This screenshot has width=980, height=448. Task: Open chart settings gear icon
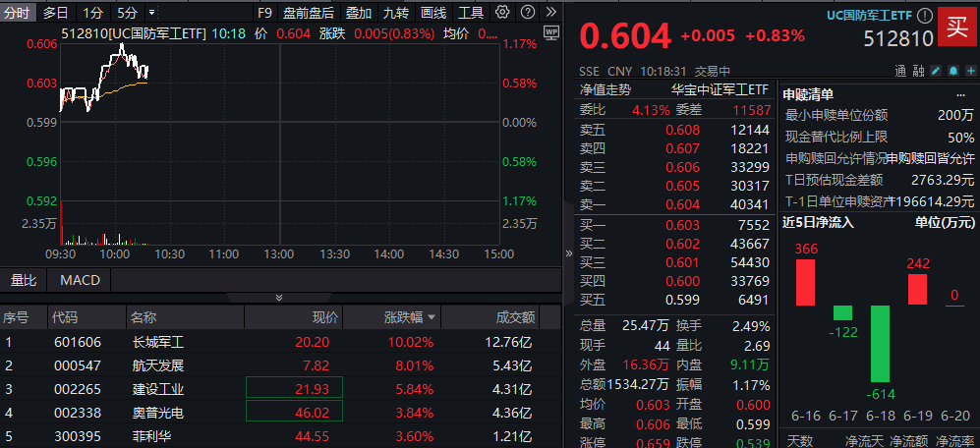(502, 12)
